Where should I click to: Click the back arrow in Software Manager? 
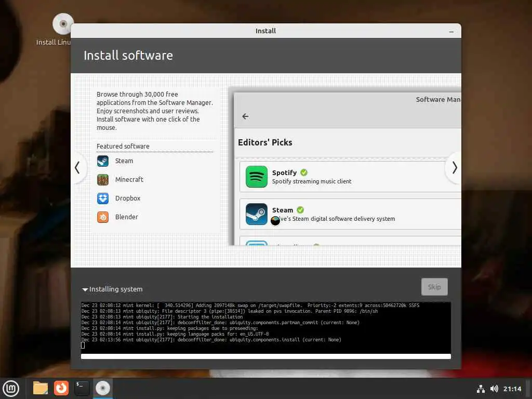click(x=245, y=116)
